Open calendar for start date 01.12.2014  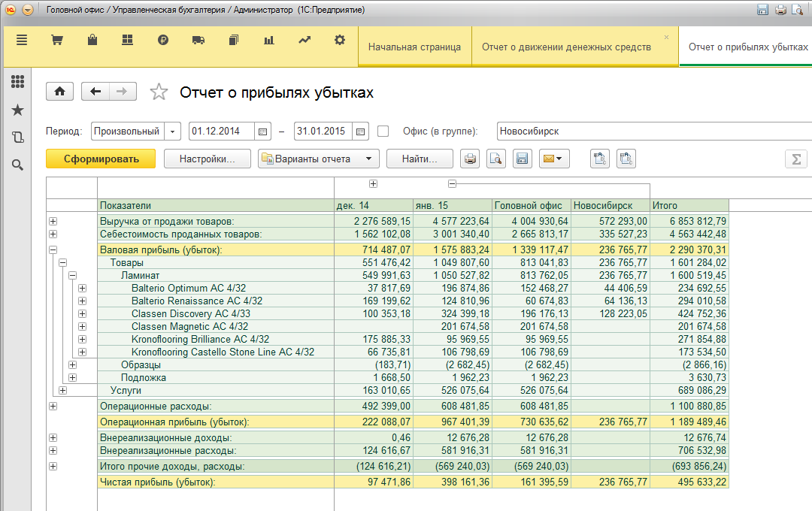coord(262,132)
